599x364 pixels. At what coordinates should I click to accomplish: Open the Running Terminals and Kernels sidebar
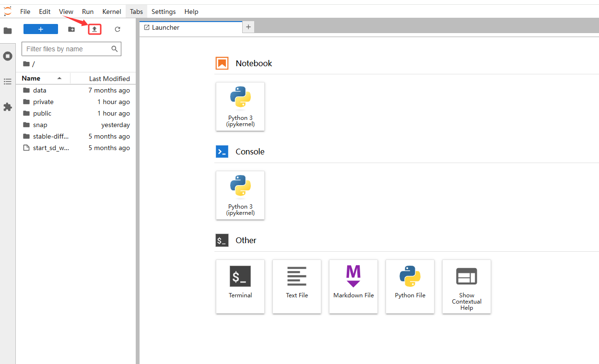(8, 56)
